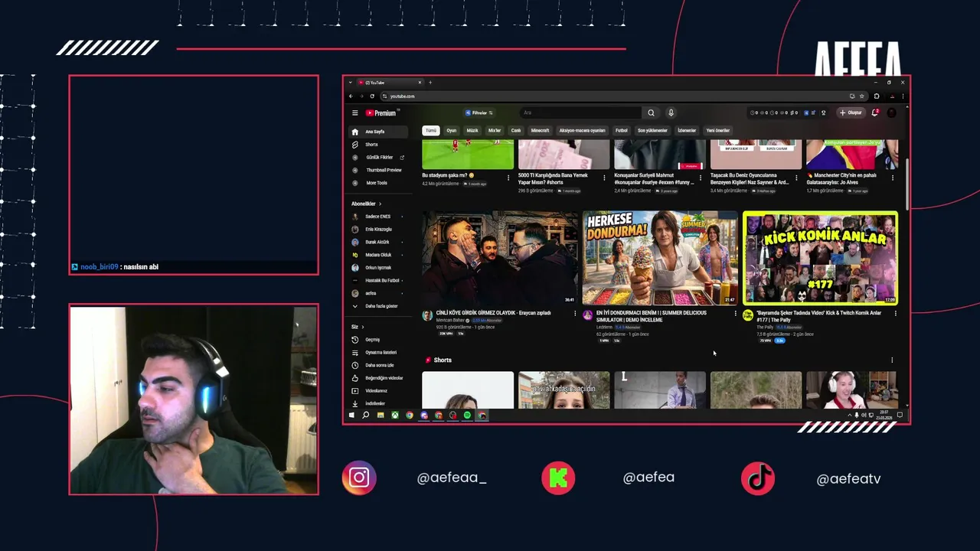This screenshot has width=980, height=551.
Task: Open 'Shorts' in the sidebar
Action: pos(377,145)
